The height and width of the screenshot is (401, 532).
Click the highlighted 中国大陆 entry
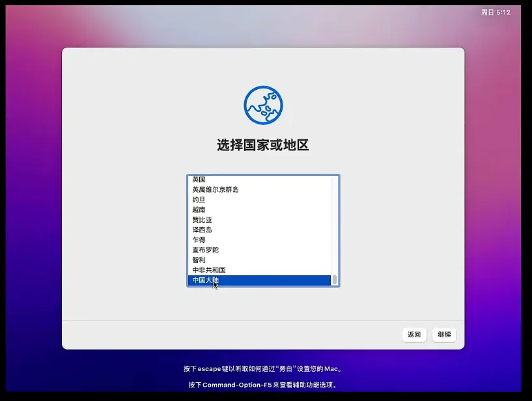tap(206, 281)
